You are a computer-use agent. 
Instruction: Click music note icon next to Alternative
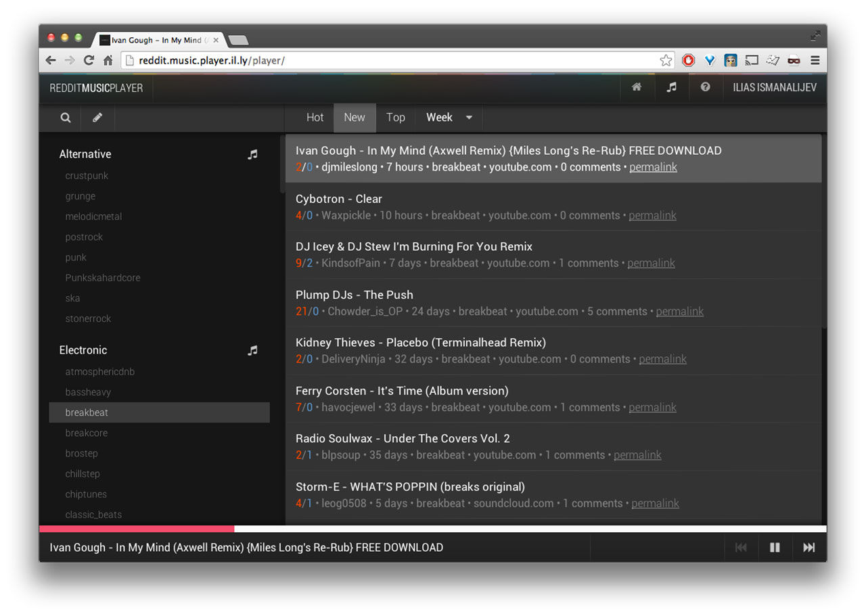252,154
